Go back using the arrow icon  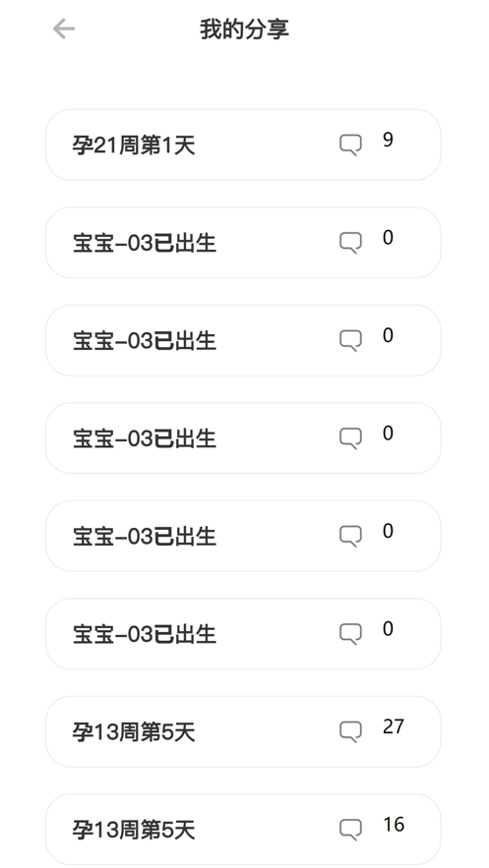click(64, 29)
